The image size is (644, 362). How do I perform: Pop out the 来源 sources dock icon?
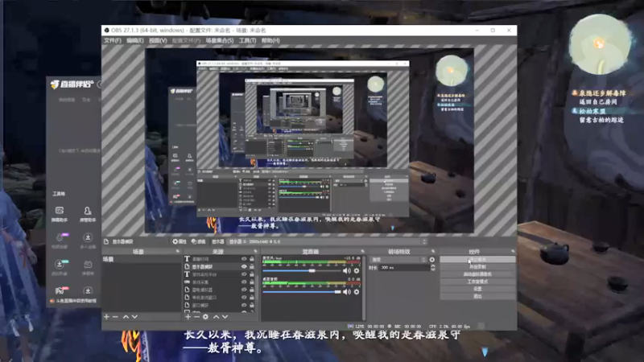(x=255, y=251)
